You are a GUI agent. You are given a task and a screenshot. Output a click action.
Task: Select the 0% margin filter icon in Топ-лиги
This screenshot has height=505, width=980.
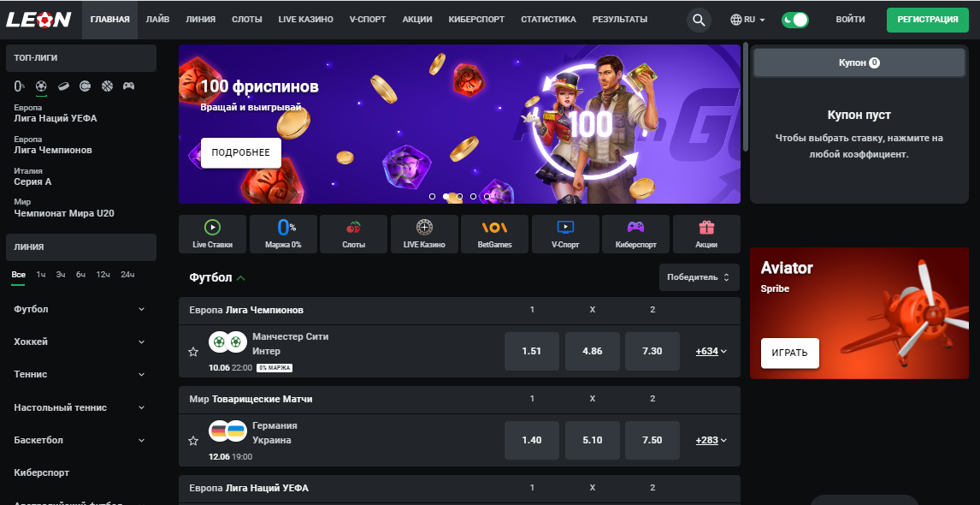pos(20,86)
